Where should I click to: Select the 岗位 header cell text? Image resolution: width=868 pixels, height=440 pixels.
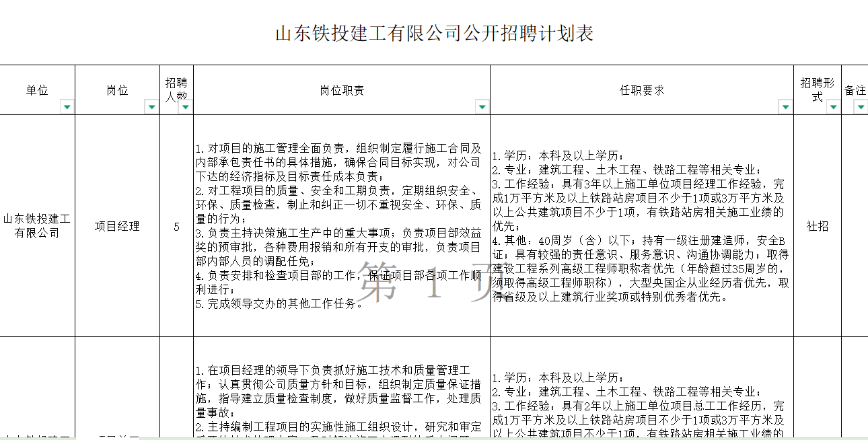117,90
